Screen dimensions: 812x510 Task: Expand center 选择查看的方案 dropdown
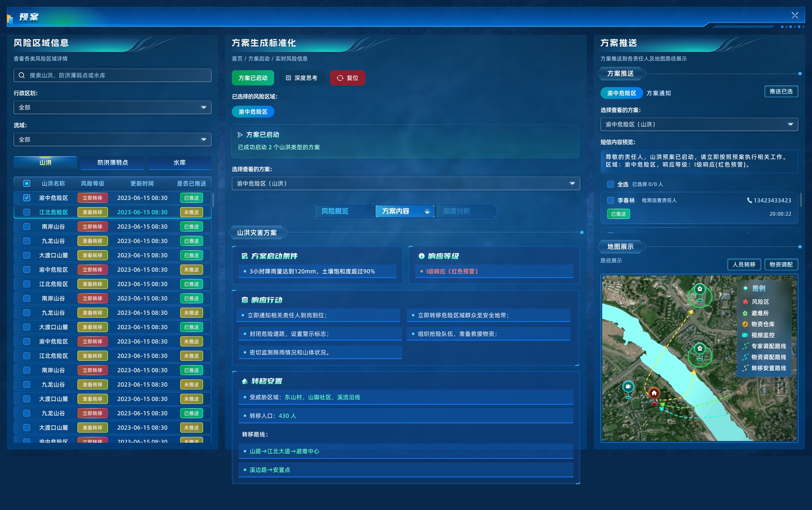click(x=406, y=183)
